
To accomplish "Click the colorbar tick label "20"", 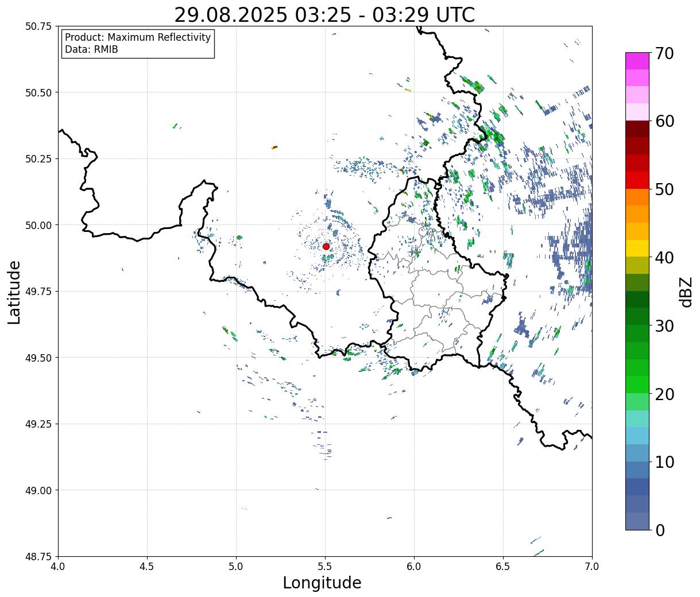I will pyautogui.click(x=664, y=394).
